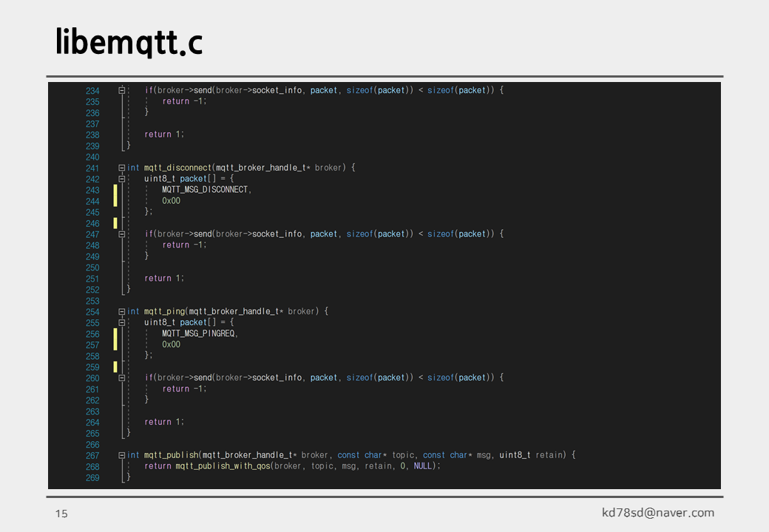Click 'return 1;' on line 264
This screenshot has width=769, height=532.
164,422
